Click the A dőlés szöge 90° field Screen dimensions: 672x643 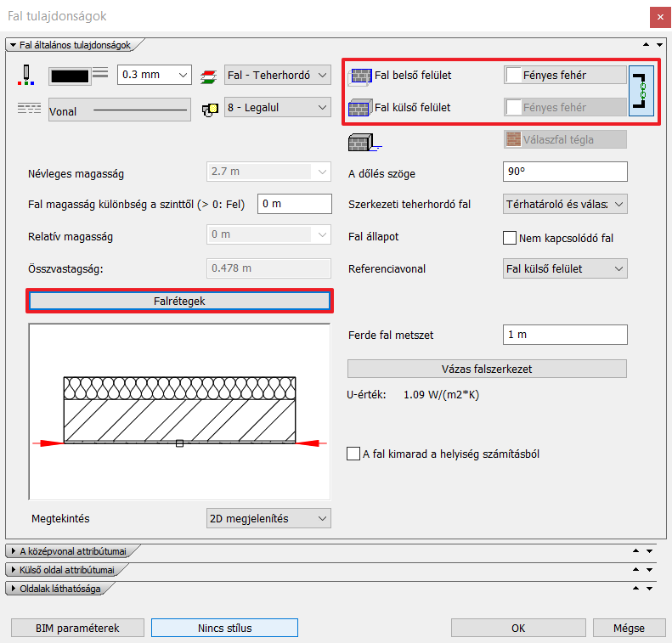[565, 171]
